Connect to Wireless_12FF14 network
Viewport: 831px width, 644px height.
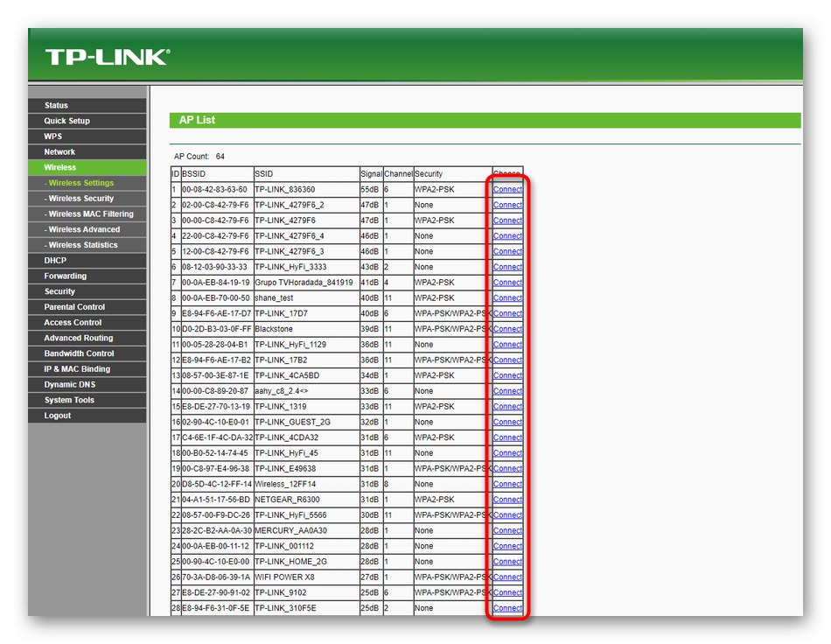[x=507, y=483]
